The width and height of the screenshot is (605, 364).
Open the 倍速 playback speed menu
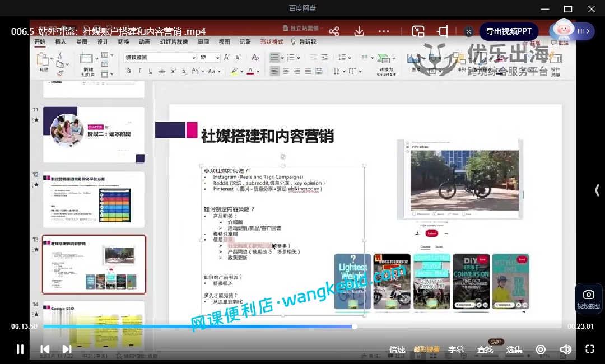point(397,349)
